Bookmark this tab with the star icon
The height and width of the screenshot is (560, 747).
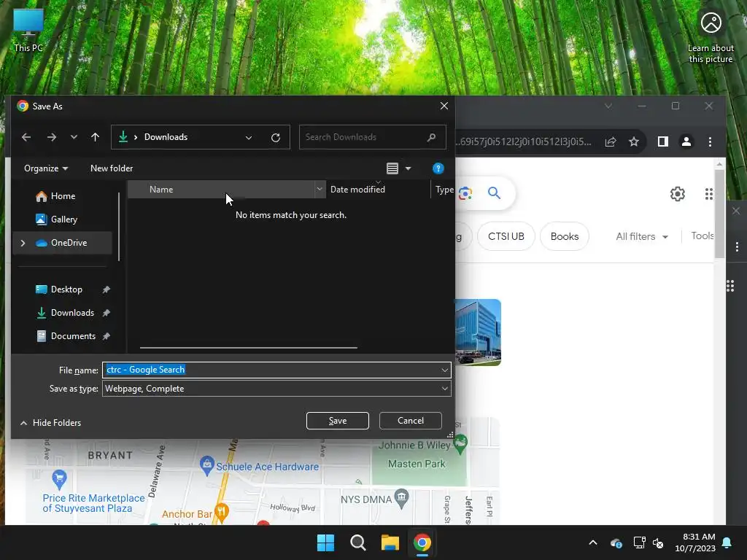point(634,141)
